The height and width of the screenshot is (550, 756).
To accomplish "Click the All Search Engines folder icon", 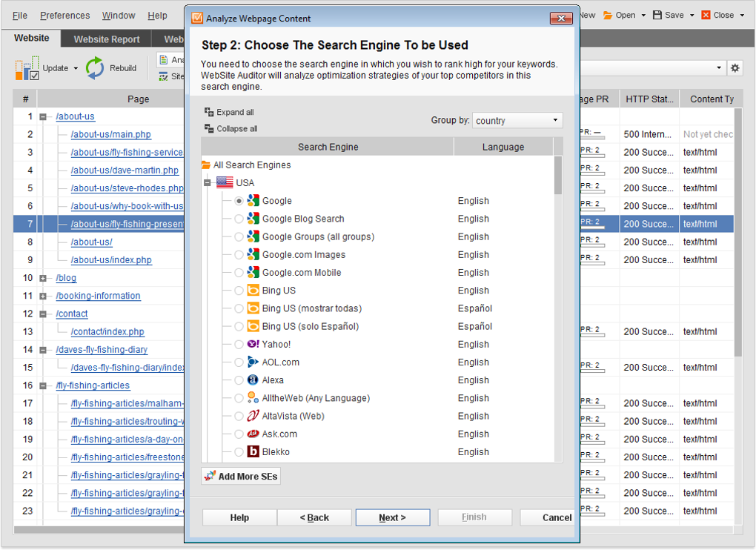I will pyautogui.click(x=206, y=165).
